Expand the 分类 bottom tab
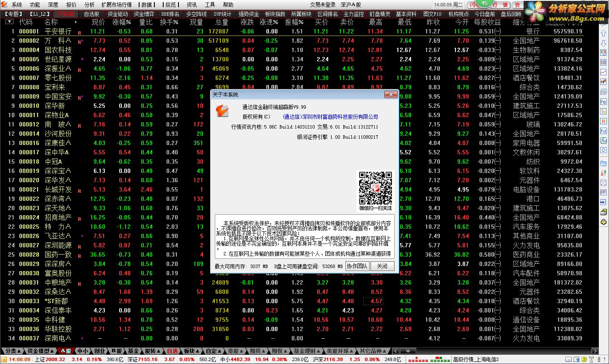The image size is (609, 364). [x=13, y=351]
